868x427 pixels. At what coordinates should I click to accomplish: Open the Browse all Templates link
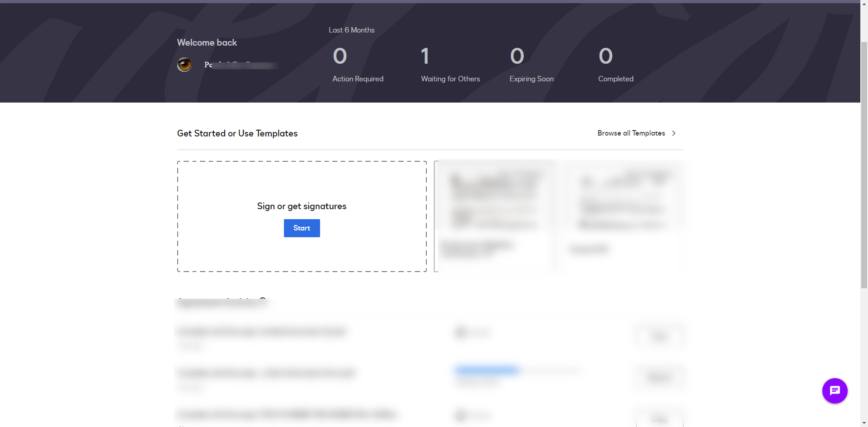(x=631, y=133)
